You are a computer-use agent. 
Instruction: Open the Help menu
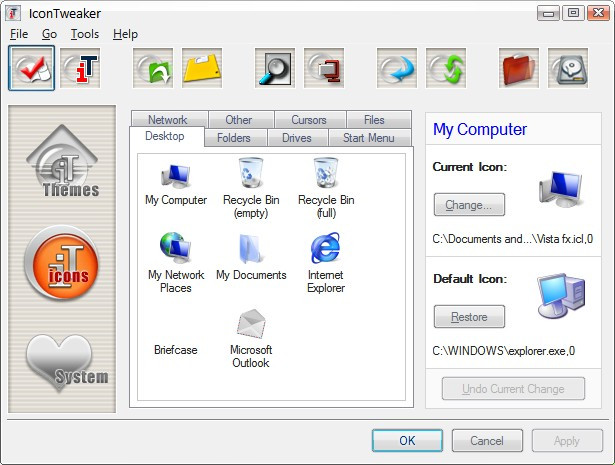click(x=125, y=34)
